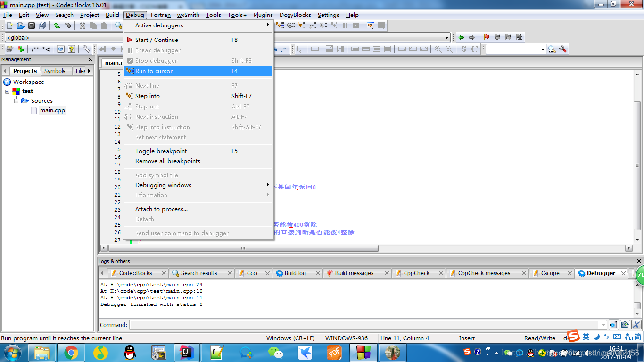Click the run search magnifier icon
Screen dimensions: 644x362
(x=552, y=49)
